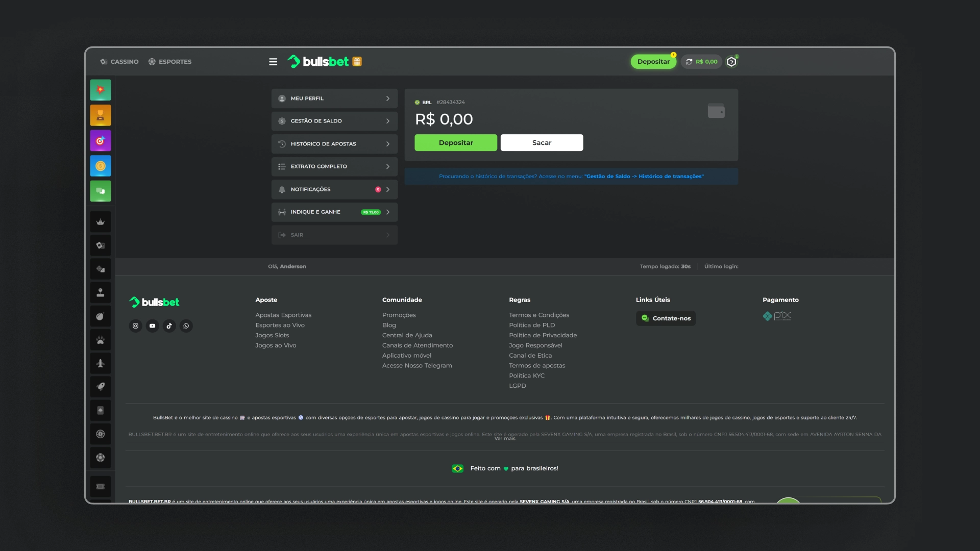Click the Pix payment logo
The image size is (980, 551).
point(777,316)
